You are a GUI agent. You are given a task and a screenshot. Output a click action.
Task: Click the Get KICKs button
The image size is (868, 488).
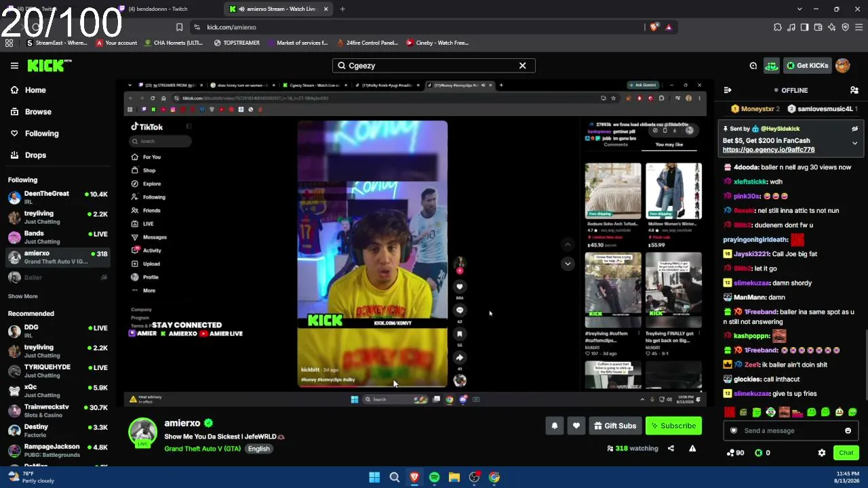pyautogui.click(x=807, y=66)
